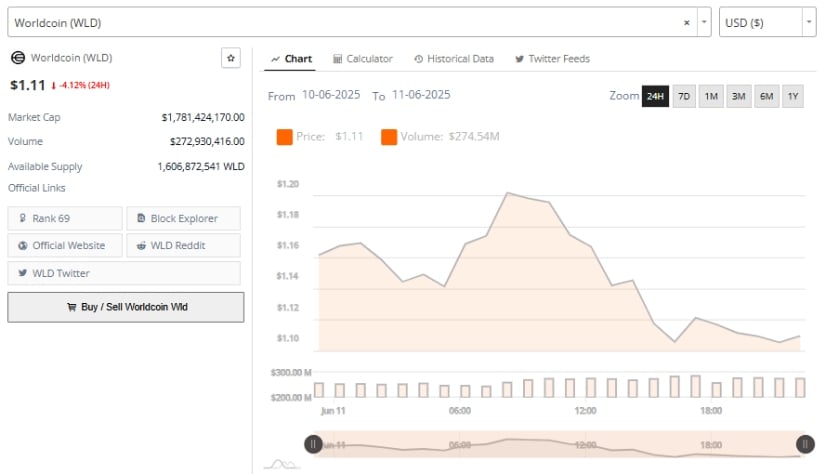Click the mini chart icon below navigator
The image size is (825, 474).
pos(283,464)
